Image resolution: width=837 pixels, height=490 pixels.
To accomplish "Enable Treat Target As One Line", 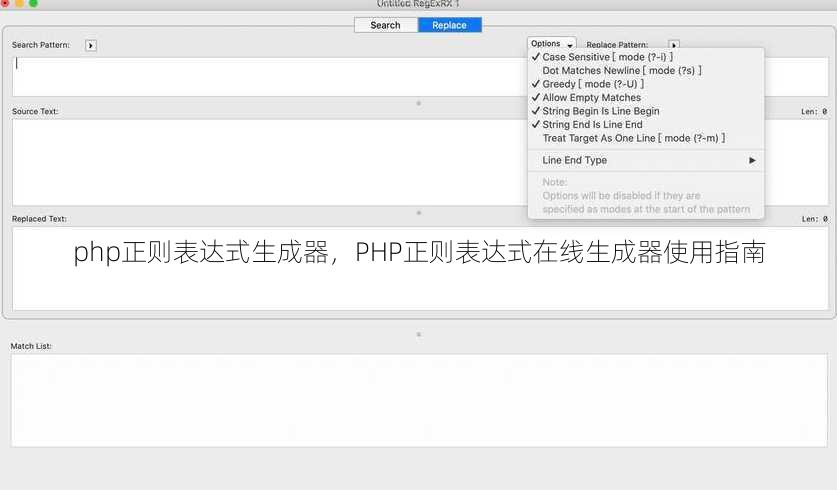I will (646, 138).
